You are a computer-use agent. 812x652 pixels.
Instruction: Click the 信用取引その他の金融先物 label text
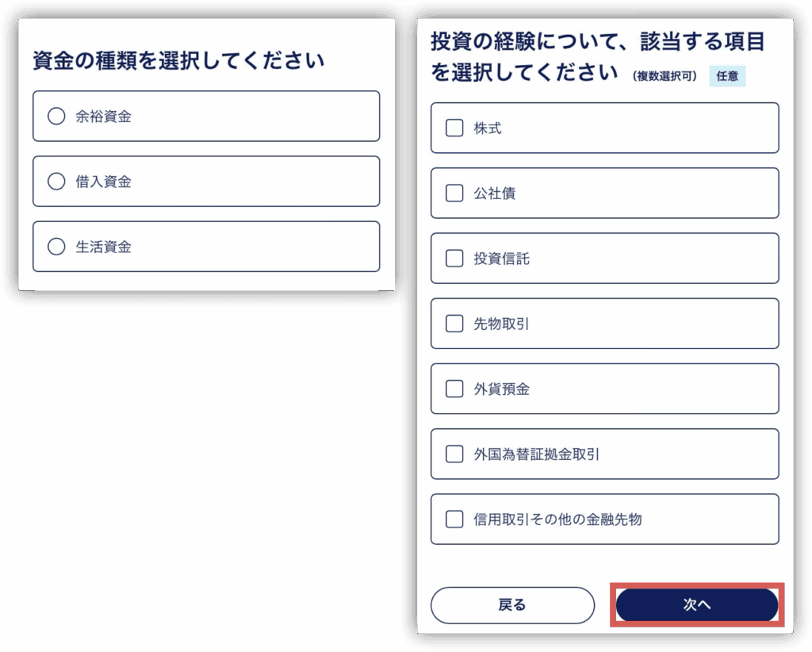click(557, 520)
